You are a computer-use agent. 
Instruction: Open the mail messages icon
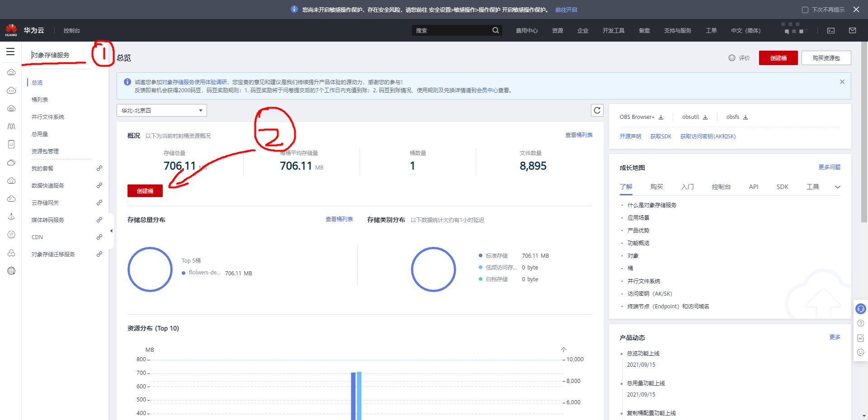(x=852, y=31)
